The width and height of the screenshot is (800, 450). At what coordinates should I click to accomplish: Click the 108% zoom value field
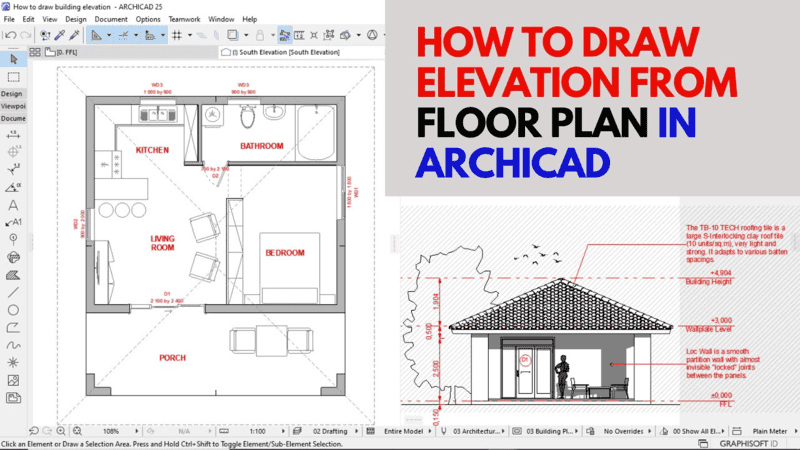(111, 431)
